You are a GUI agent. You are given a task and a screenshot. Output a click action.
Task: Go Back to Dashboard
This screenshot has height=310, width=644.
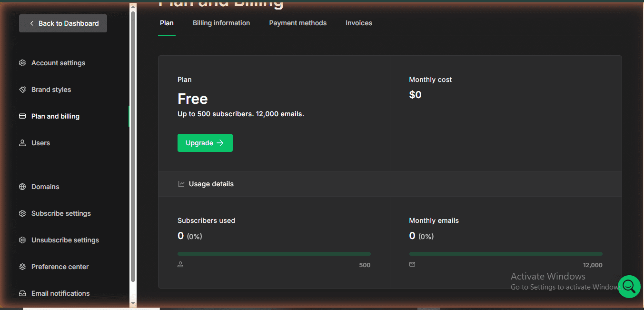63,23
